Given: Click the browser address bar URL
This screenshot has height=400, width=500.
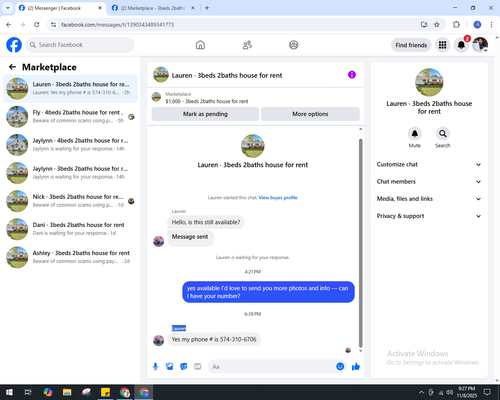Looking at the screenshot, I should point(117,25).
